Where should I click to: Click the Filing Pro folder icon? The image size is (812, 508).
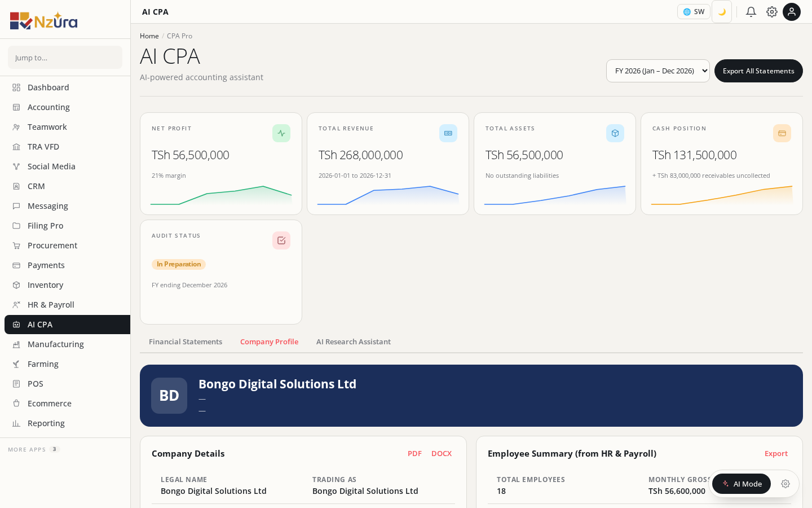coord(16,226)
